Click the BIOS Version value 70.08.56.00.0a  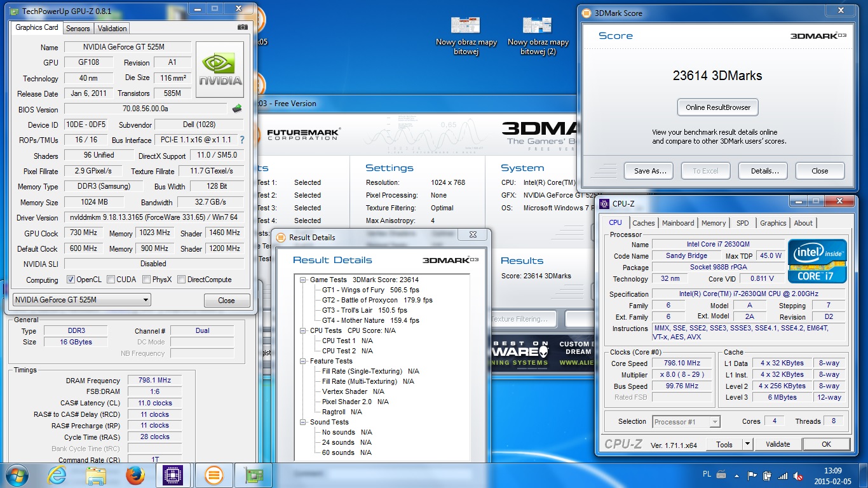[x=146, y=109]
